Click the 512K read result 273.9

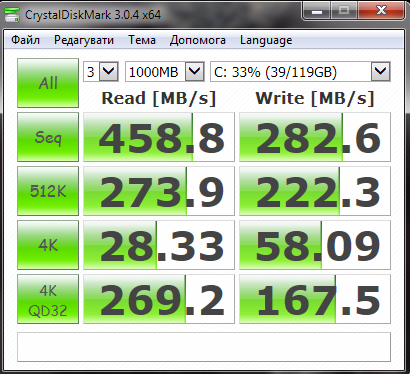tap(159, 191)
